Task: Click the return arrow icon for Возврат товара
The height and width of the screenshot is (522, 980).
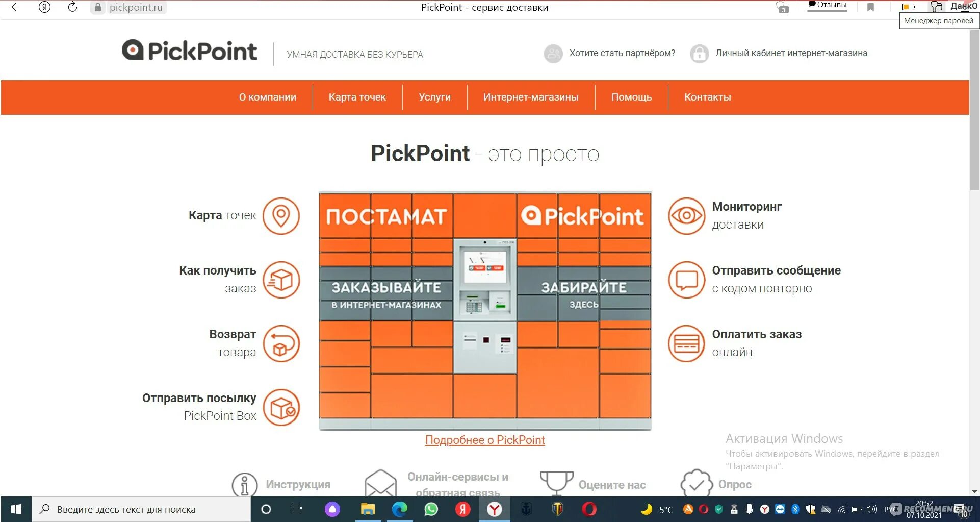Action: point(281,343)
